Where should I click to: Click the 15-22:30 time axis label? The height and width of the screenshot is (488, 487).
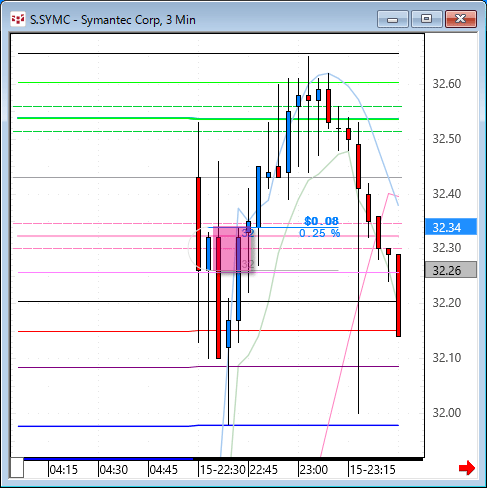point(223,470)
